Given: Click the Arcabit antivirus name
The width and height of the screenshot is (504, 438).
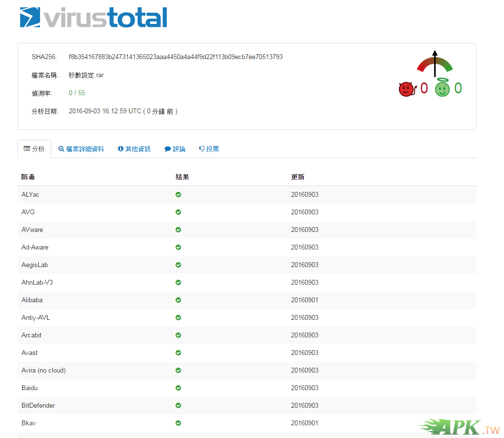Looking at the screenshot, I should coord(31,335).
